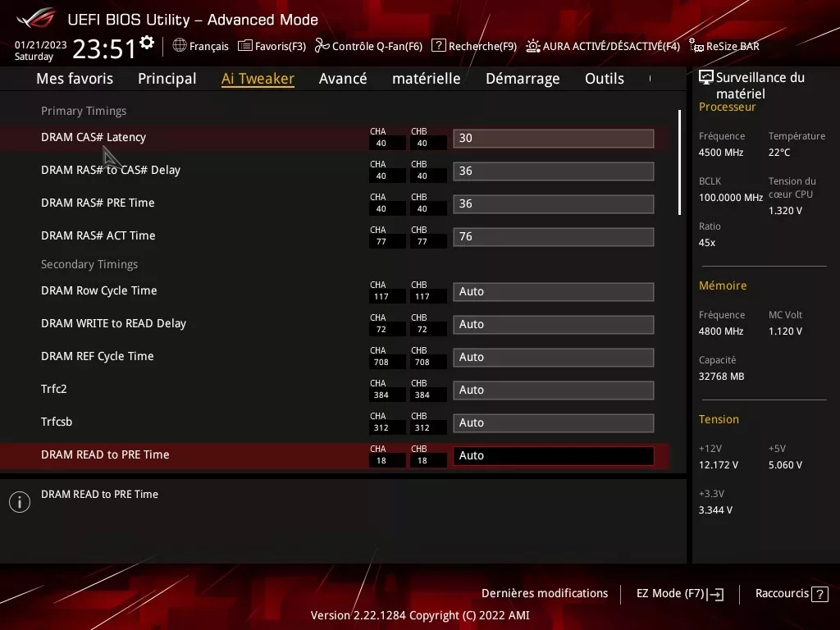Click the ReSize BAR icon
Image resolution: width=840 pixels, height=630 pixels.
[x=696, y=46]
